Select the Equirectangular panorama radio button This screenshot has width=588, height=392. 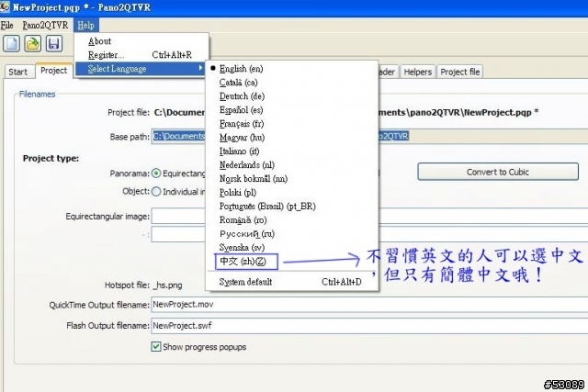click(156, 174)
